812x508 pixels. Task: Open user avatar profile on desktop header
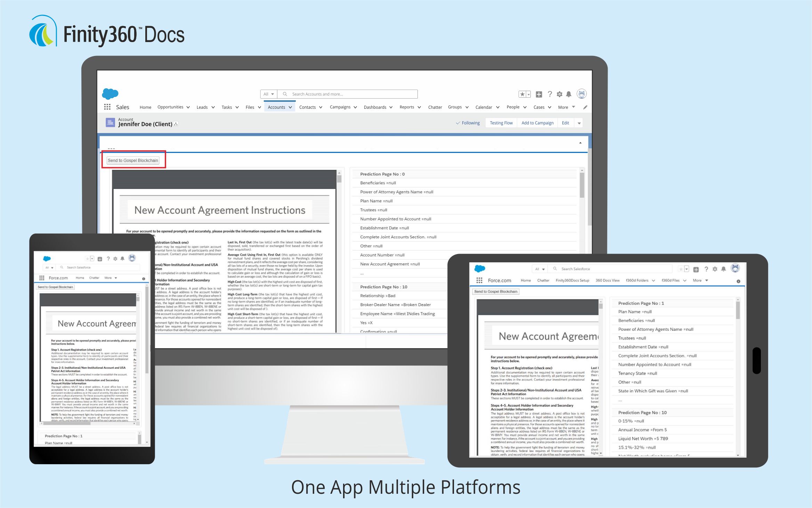tap(582, 94)
